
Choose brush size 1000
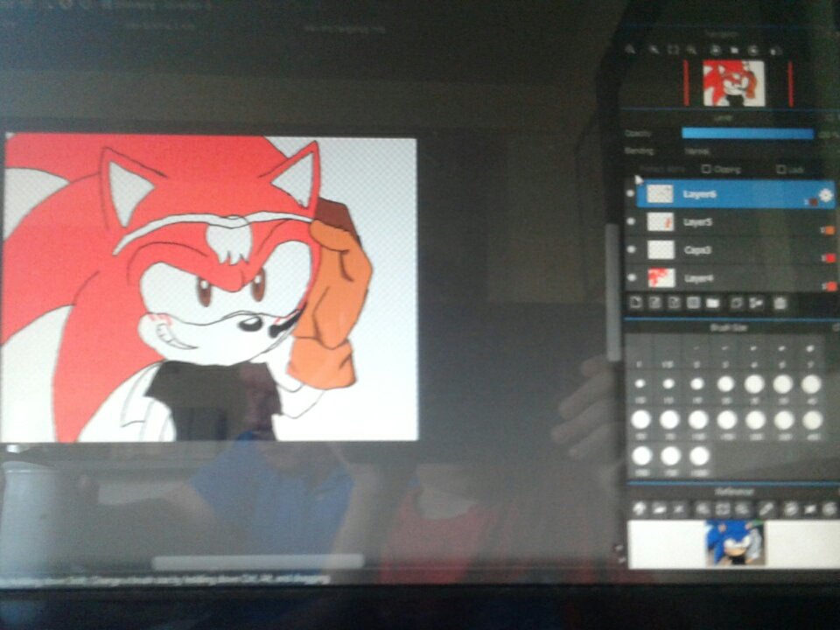[x=699, y=461]
